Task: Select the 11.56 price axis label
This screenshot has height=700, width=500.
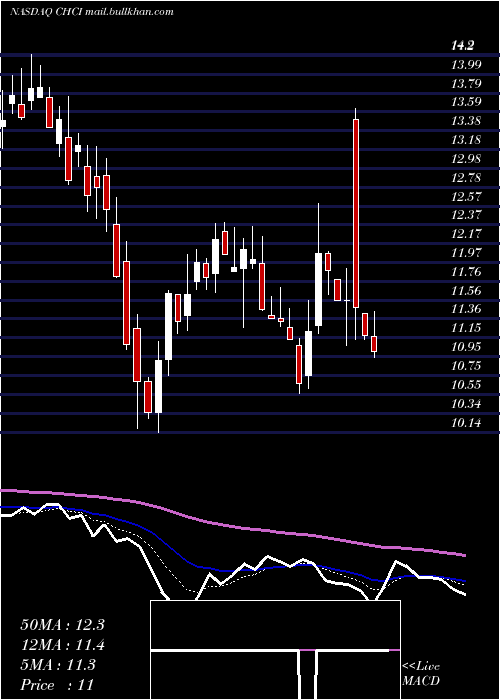Action: (x=466, y=291)
